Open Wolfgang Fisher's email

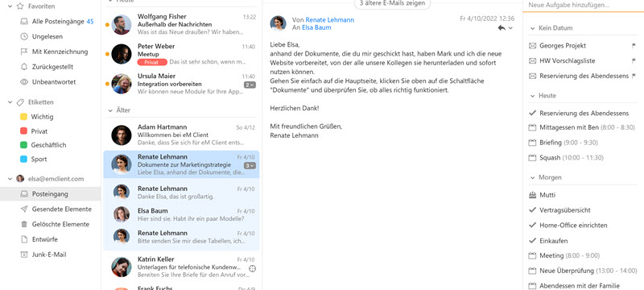click(182, 24)
